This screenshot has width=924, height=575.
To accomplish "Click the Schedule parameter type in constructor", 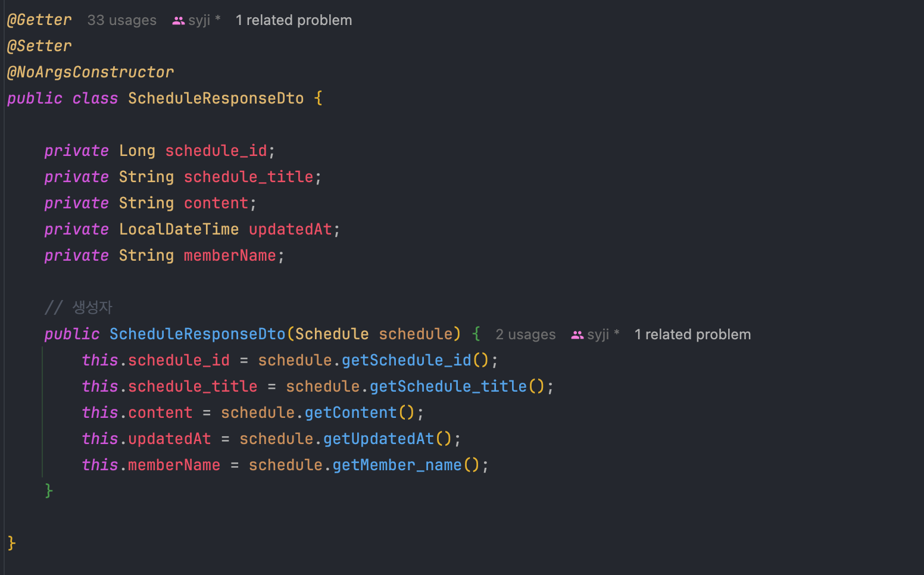I will (332, 334).
